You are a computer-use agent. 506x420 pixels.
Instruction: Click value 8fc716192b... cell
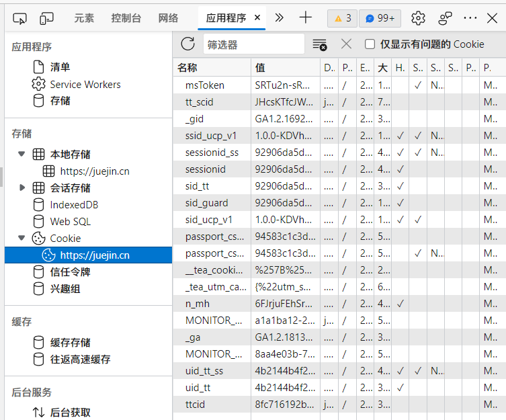pyautogui.click(x=286, y=404)
